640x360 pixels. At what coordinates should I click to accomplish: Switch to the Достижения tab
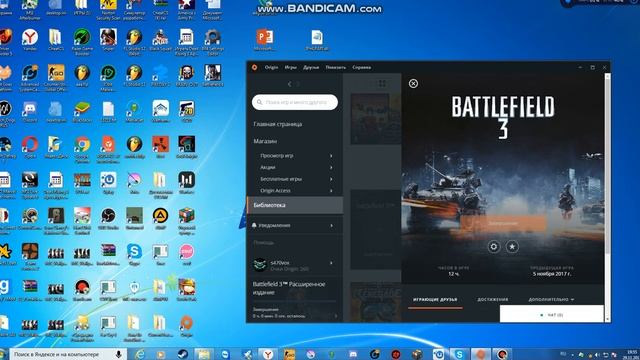click(x=493, y=300)
